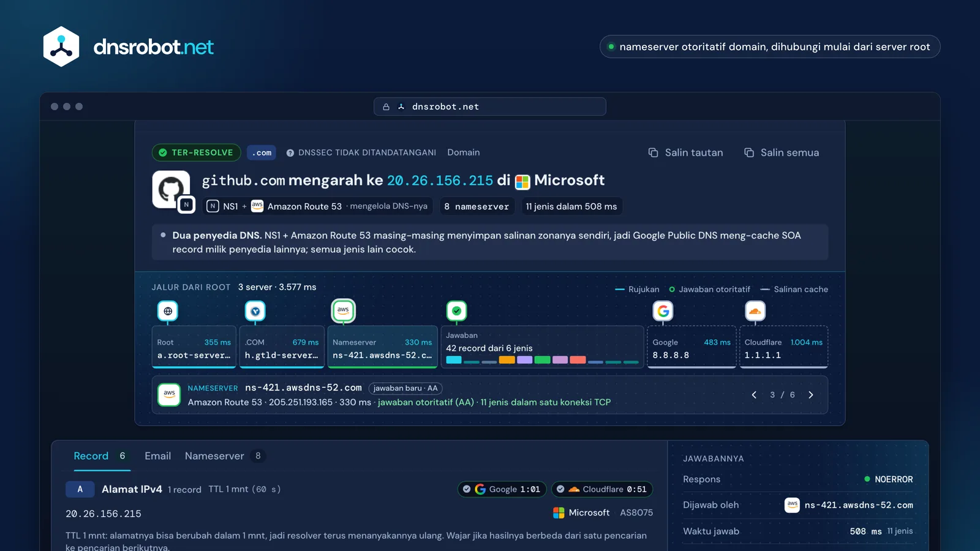Select the Google resolver icon

point(663,311)
